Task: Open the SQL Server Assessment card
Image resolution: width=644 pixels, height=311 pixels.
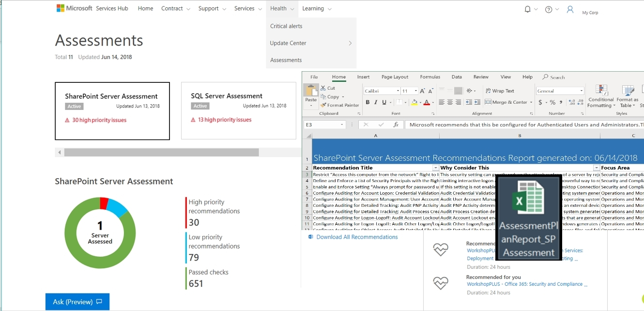Action: click(239, 111)
